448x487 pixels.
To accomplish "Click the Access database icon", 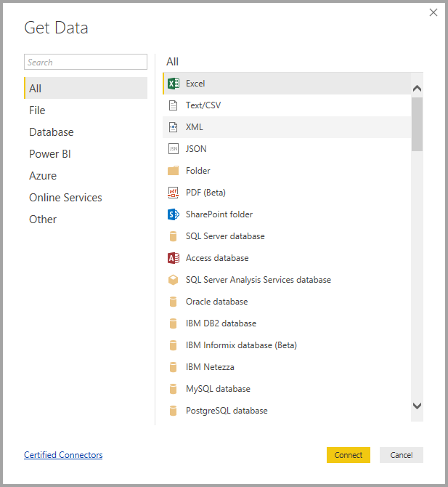I will [x=174, y=258].
